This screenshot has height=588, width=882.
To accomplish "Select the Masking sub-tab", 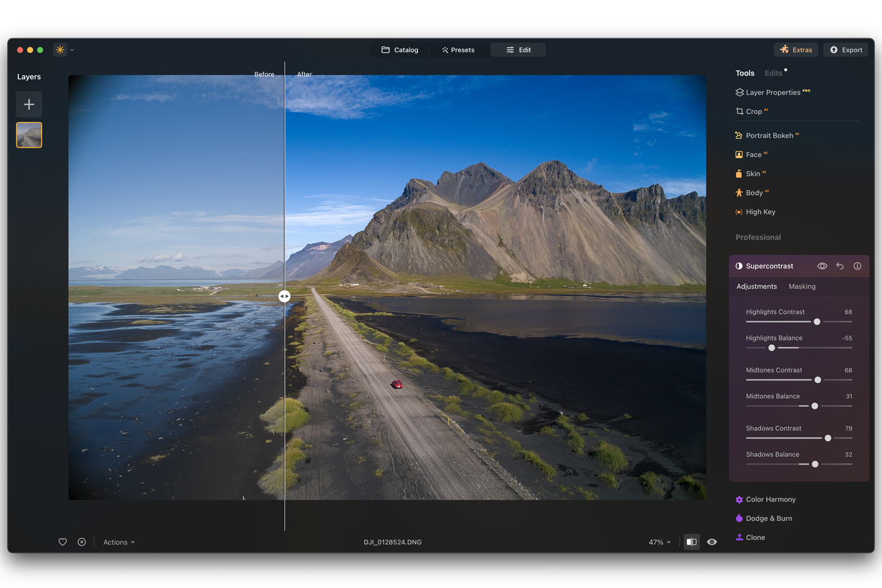I will coord(801,286).
